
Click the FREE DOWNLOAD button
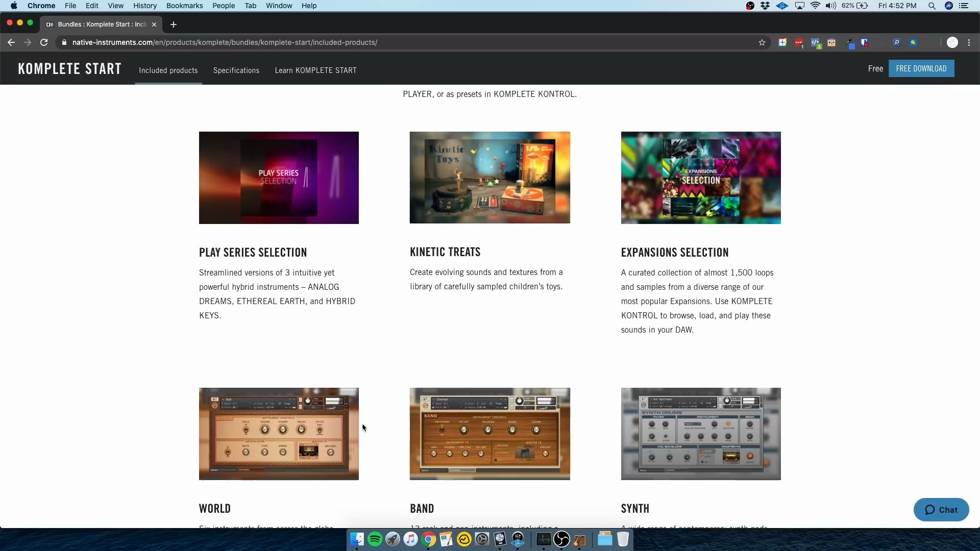coord(921,68)
